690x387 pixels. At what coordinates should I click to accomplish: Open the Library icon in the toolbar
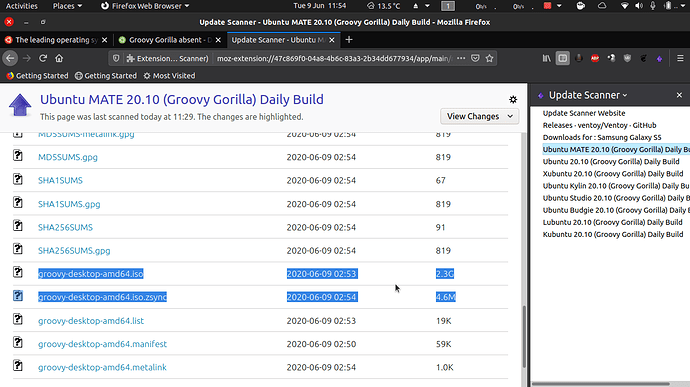point(546,58)
